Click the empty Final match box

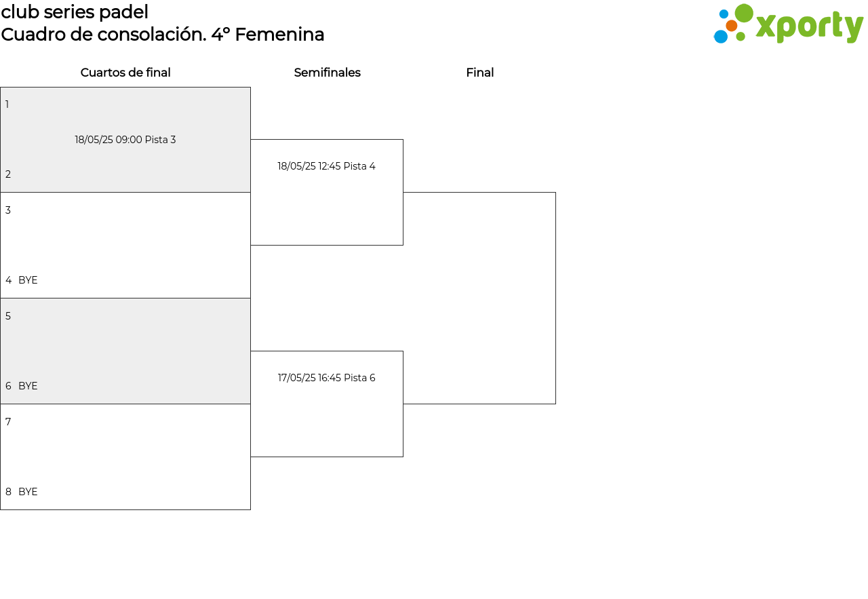479,298
